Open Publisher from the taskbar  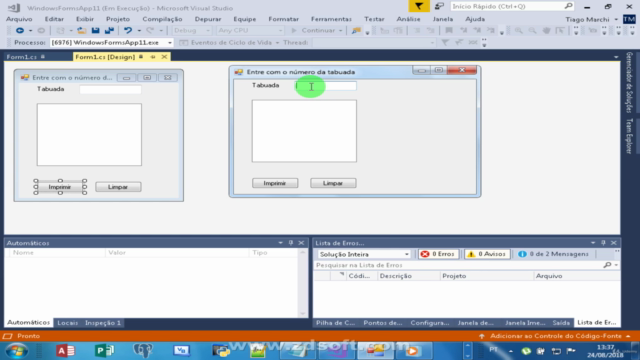click(104, 351)
